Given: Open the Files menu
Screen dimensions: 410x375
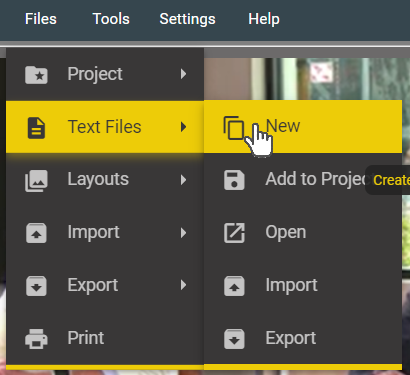Looking at the screenshot, I should [41, 19].
